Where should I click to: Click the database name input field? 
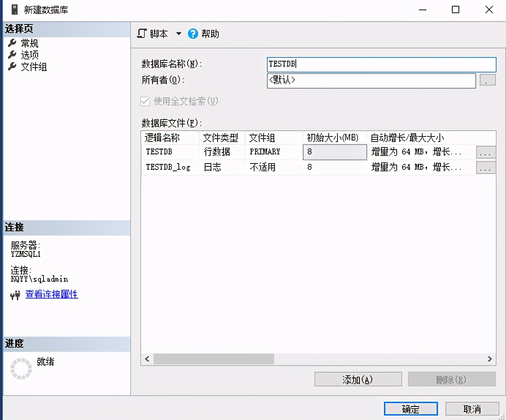tap(381, 64)
